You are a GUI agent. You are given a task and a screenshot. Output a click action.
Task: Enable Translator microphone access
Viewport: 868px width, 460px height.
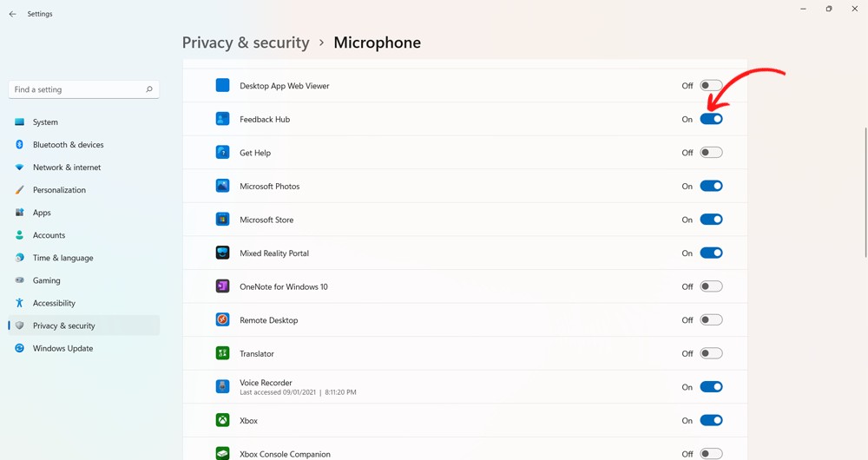coord(712,353)
